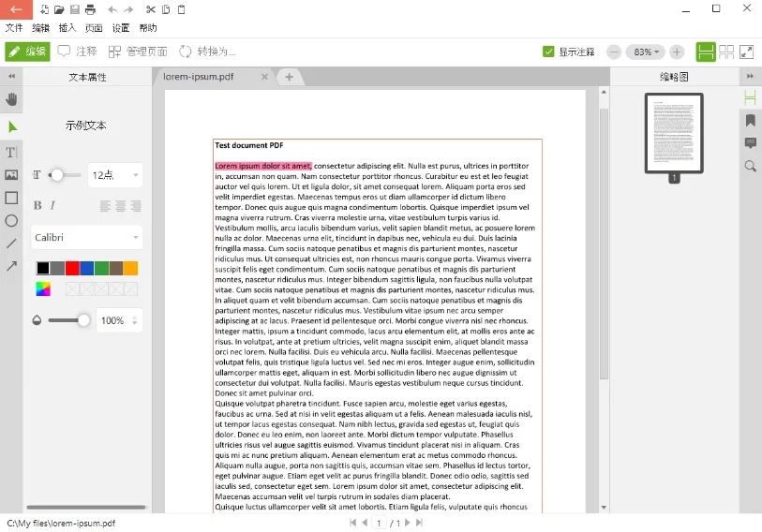Pick the blue color swatch
Image resolution: width=762 pixels, height=532 pixels.
86,268
